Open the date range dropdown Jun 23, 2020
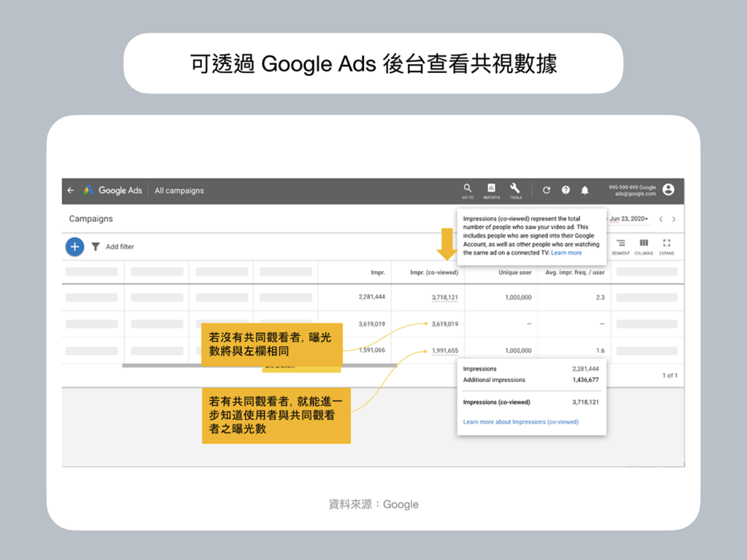747x560 pixels. pos(629,219)
